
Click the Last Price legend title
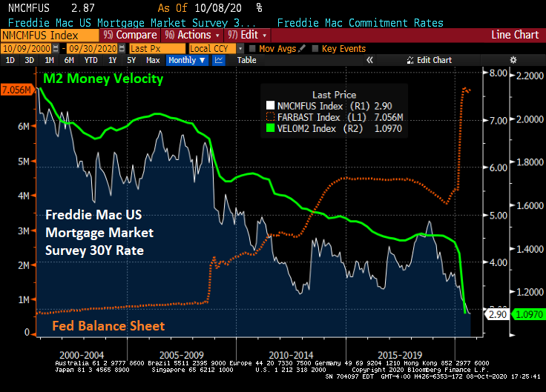(335, 95)
